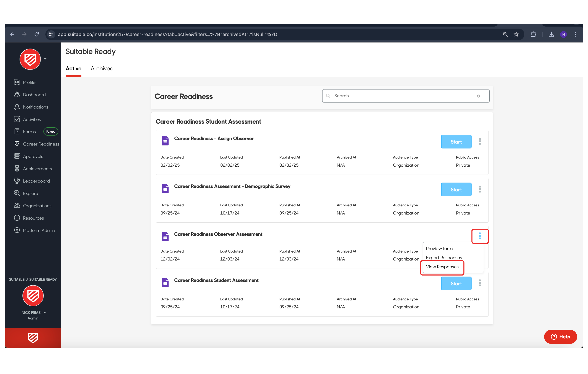Click the browser back arrow

12,34
